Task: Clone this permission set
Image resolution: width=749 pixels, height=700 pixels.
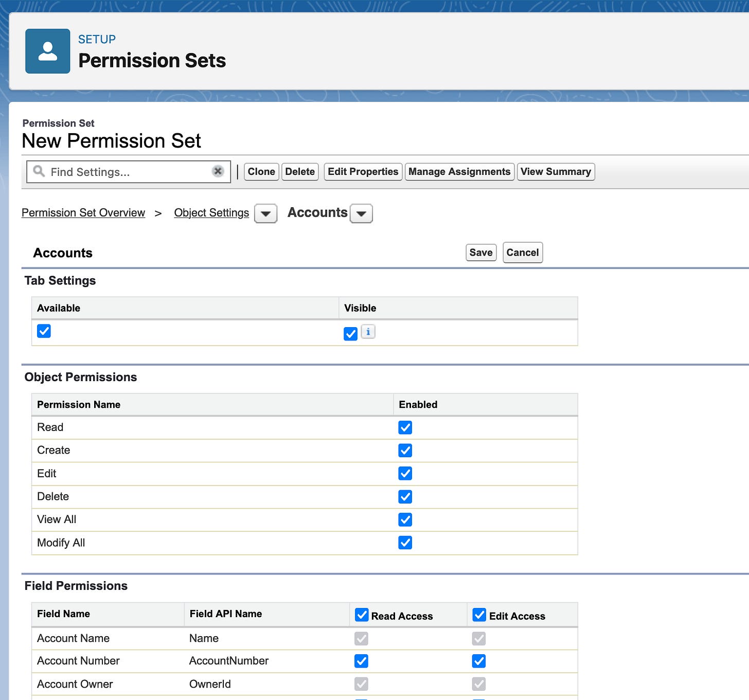Action: coord(261,172)
